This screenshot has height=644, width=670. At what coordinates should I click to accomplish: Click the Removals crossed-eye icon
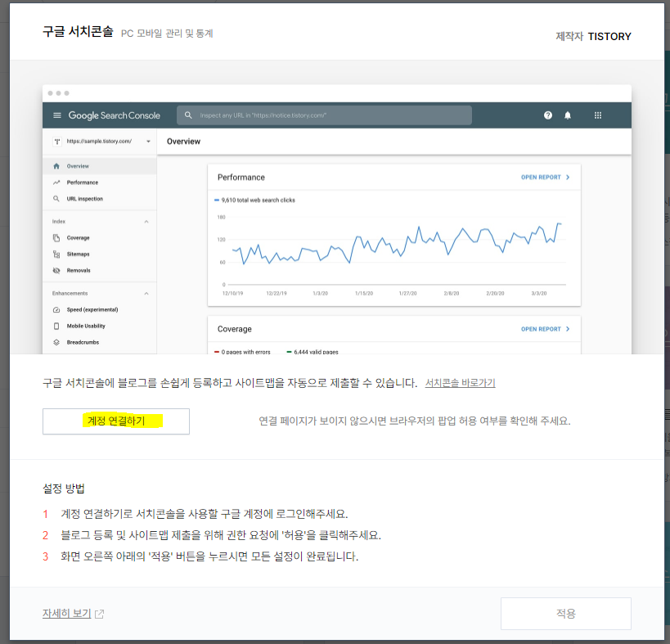pyautogui.click(x=56, y=271)
